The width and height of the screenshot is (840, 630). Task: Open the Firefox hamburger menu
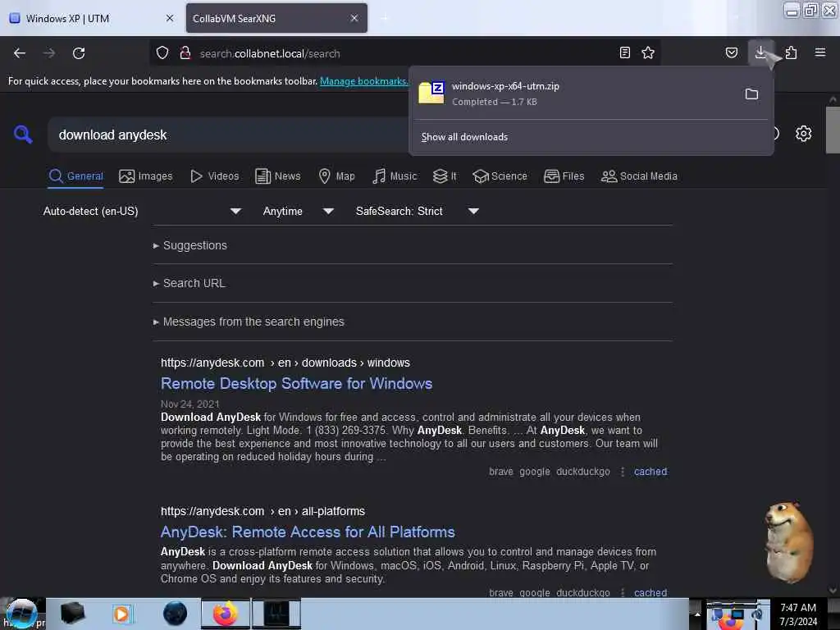pos(820,52)
